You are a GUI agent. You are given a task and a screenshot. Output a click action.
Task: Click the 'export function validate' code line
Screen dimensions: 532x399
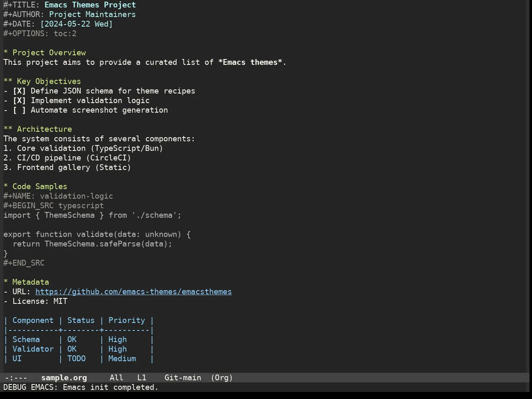click(97, 234)
